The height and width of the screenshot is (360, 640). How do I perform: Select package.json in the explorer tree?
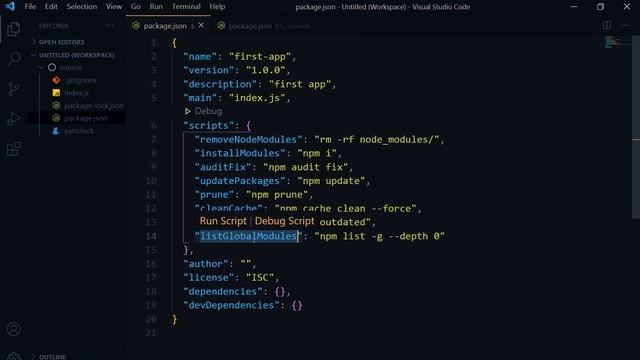[86, 118]
